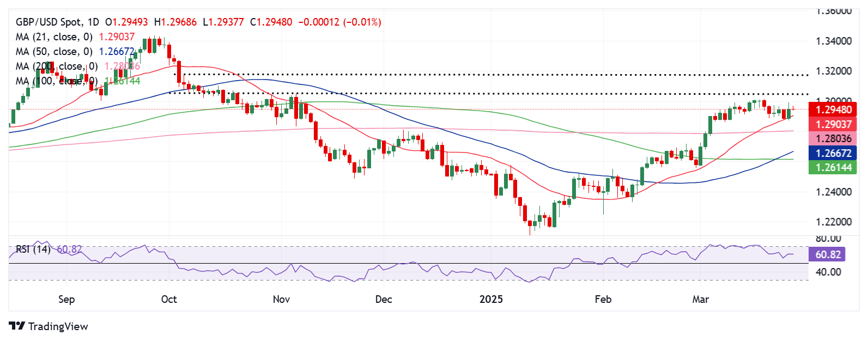Select the green 1.26144 price tag
Viewport: 868px width, 341px height.
click(833, 168)
